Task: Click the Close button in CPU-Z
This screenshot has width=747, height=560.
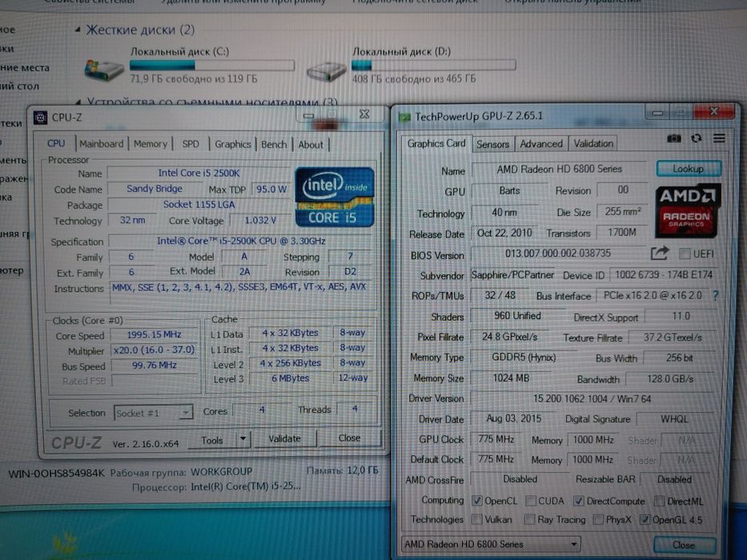Action: pyautogui.click(x=349, y=438)
